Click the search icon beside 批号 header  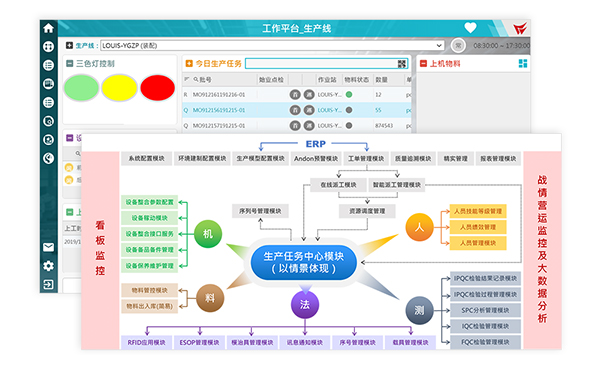[x=196, y=80]
